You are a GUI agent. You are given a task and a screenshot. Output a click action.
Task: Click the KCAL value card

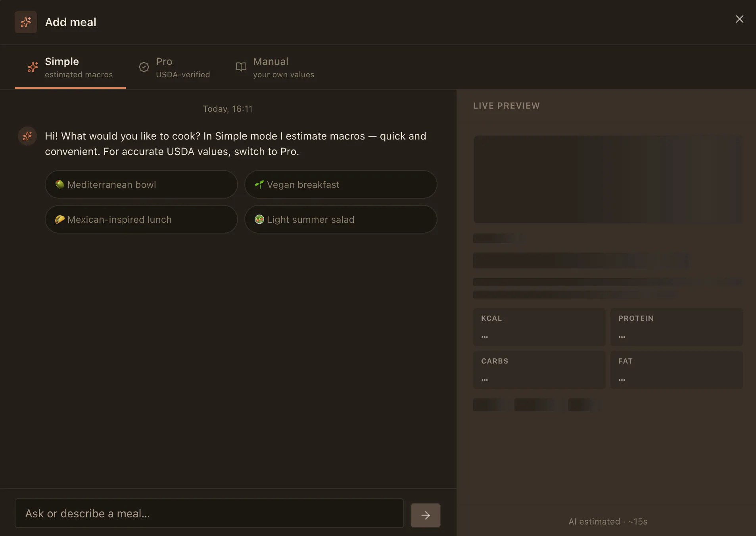pyautogui.click(x=539, y=327)
